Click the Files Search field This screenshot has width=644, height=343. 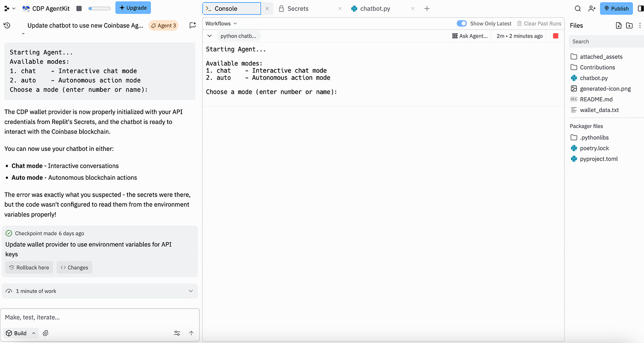(606, 42)
